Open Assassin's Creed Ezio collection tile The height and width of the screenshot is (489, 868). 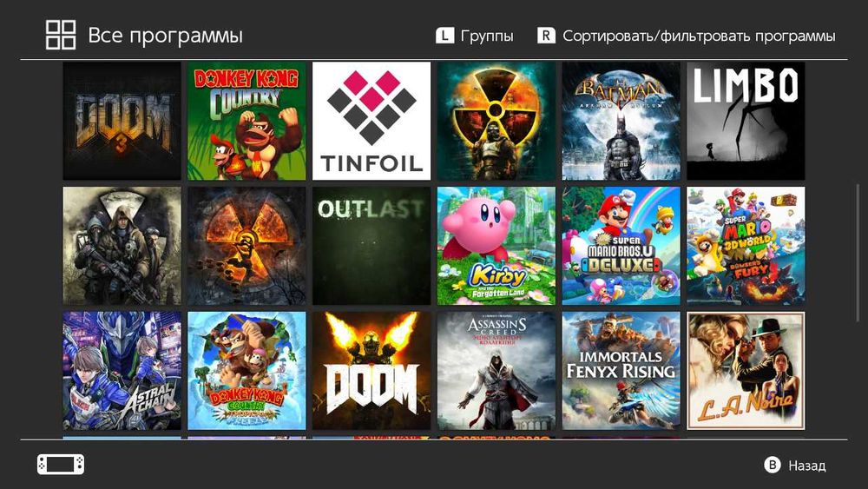[x=496, y=371]
